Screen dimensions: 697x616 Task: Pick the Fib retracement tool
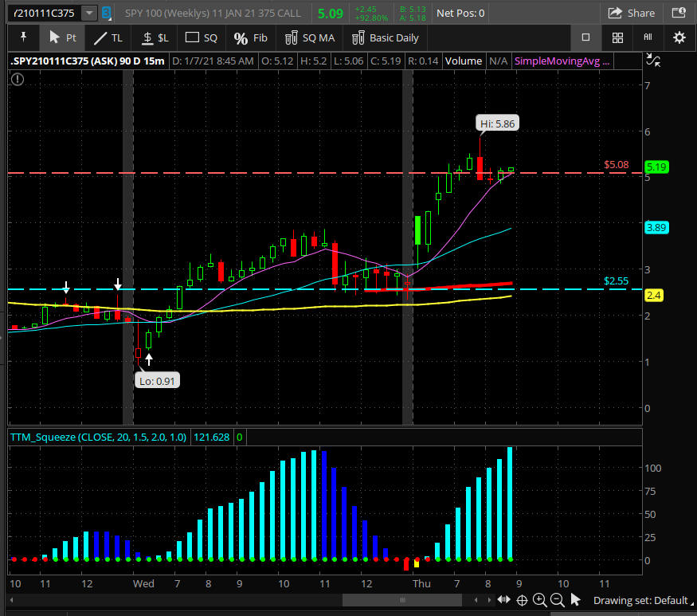(250, 37)
